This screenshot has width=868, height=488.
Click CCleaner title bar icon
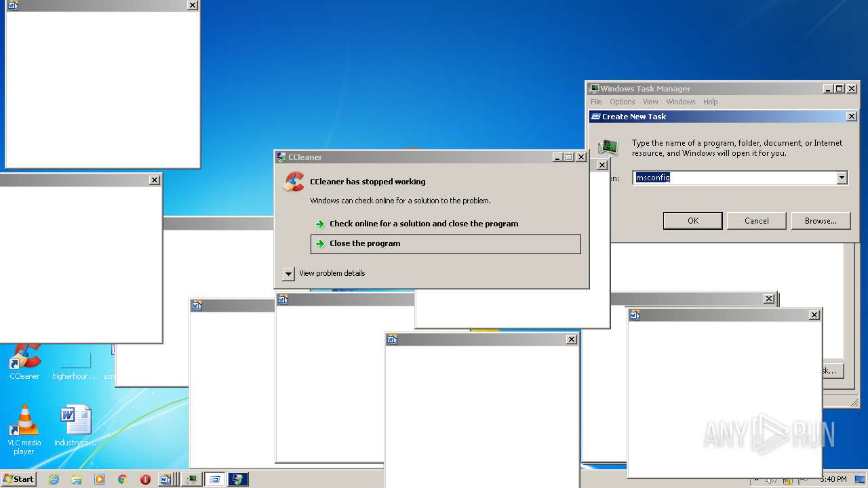(x=281, y=157)
